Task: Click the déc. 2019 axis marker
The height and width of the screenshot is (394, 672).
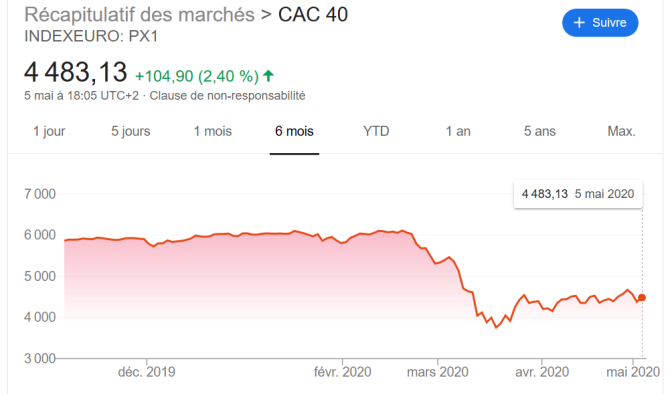Action: pos(147,372)
